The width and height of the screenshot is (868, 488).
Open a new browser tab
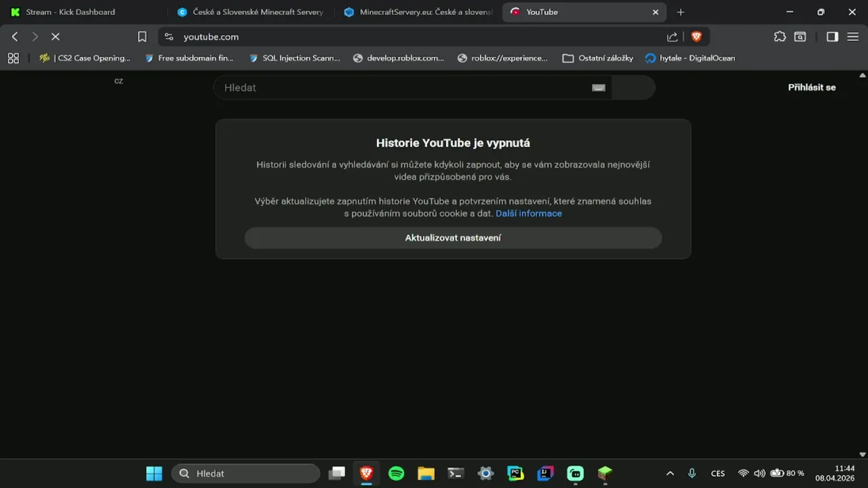pyautogui.click(x=681, y=12)
